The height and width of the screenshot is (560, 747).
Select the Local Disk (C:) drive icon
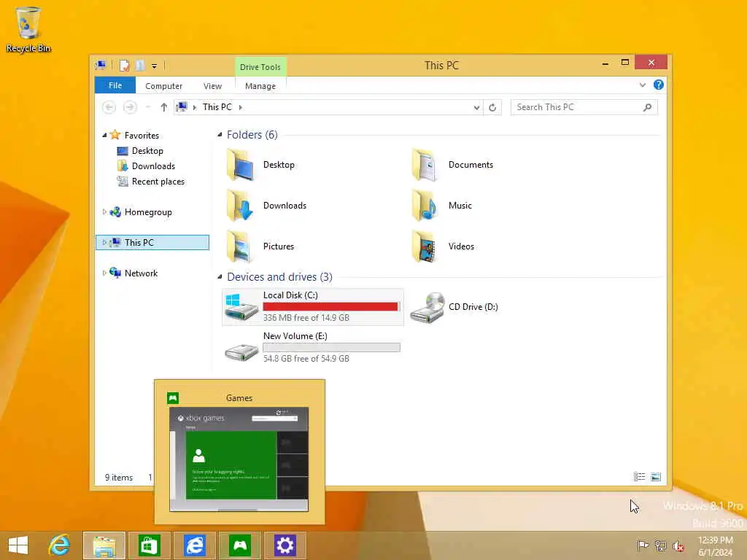(x=241, y=307)
